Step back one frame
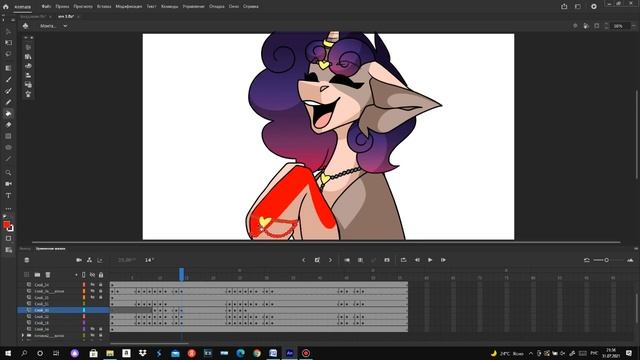Screen dimensions: 640x360 point(417,260)
